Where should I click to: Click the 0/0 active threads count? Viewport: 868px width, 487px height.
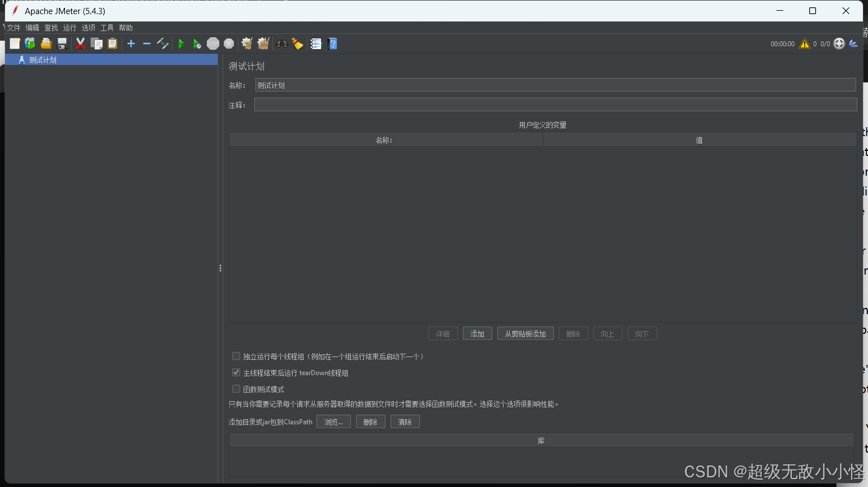click(x=825, y=44)
